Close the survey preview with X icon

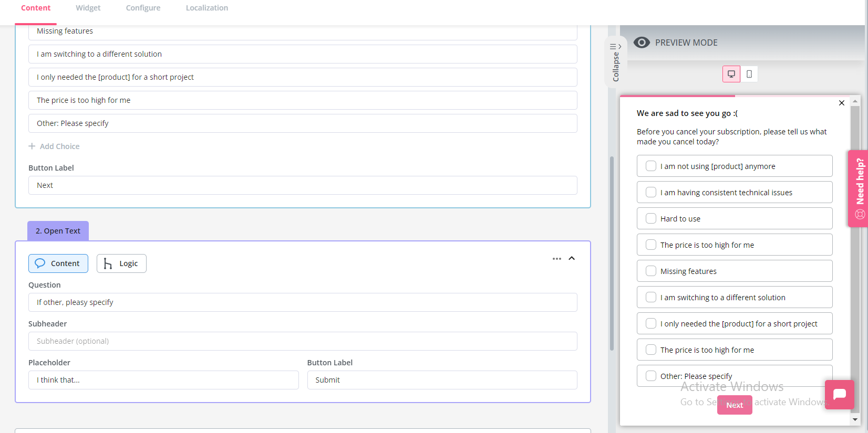(x=841, y=103)
